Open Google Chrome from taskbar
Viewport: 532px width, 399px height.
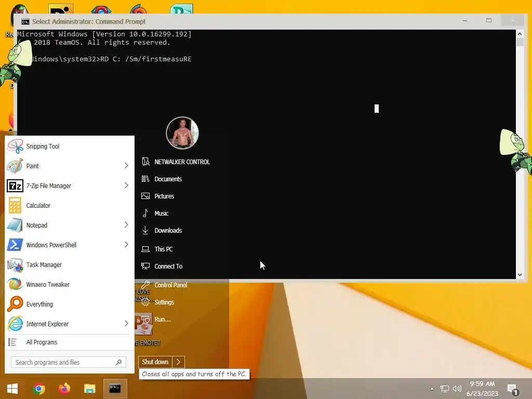38,389
